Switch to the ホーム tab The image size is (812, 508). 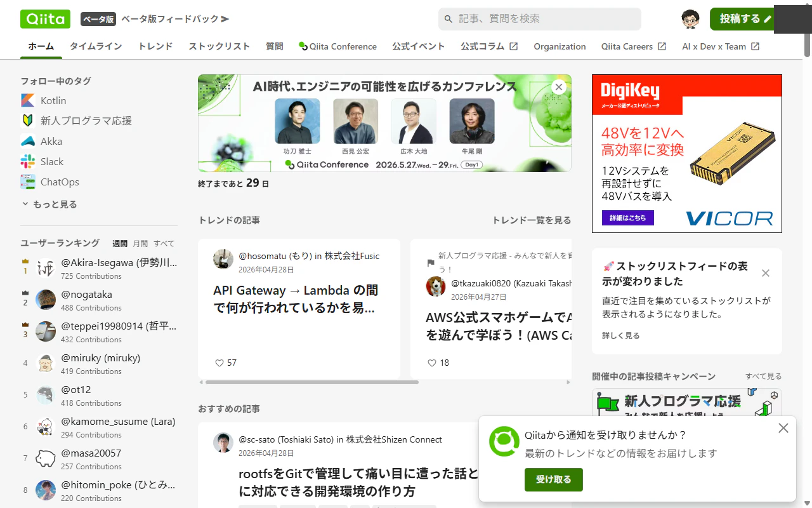(41, 46)
